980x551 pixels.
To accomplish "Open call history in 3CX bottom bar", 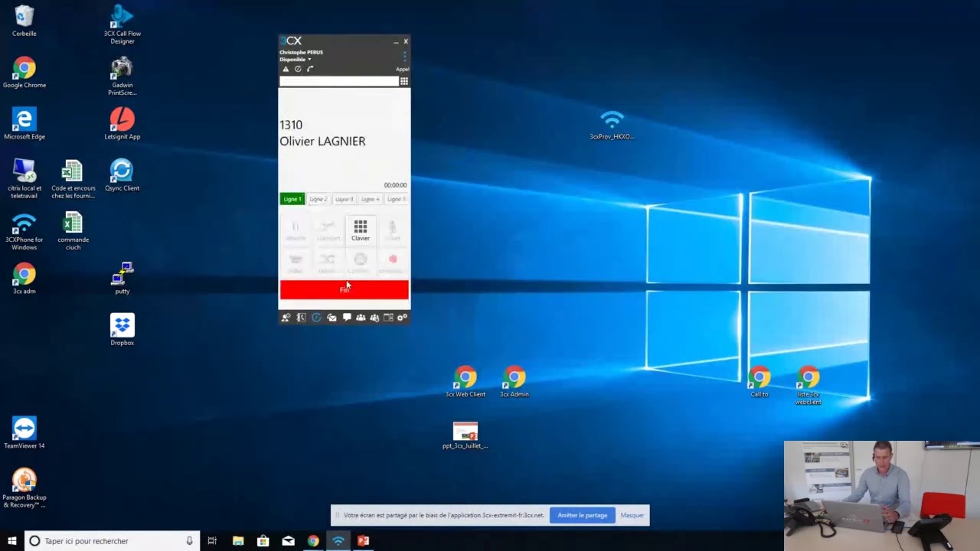I will coord(316,318).
